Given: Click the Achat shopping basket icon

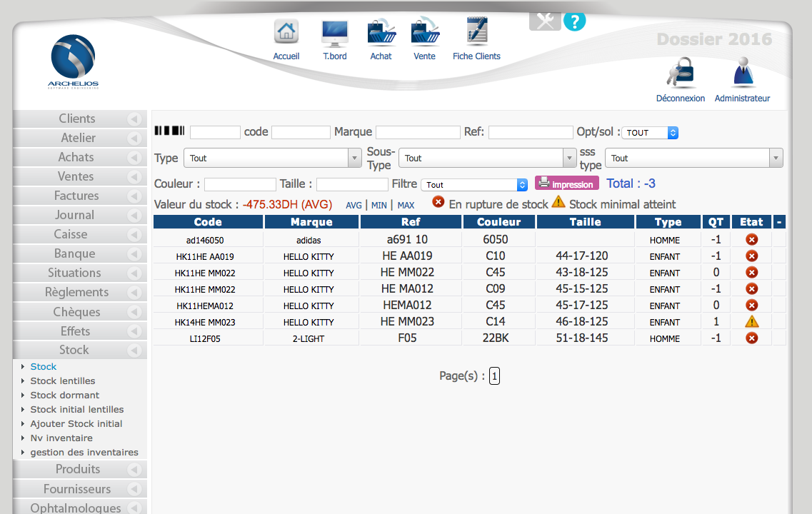Looking at the screenshot, I should (381, 33).
